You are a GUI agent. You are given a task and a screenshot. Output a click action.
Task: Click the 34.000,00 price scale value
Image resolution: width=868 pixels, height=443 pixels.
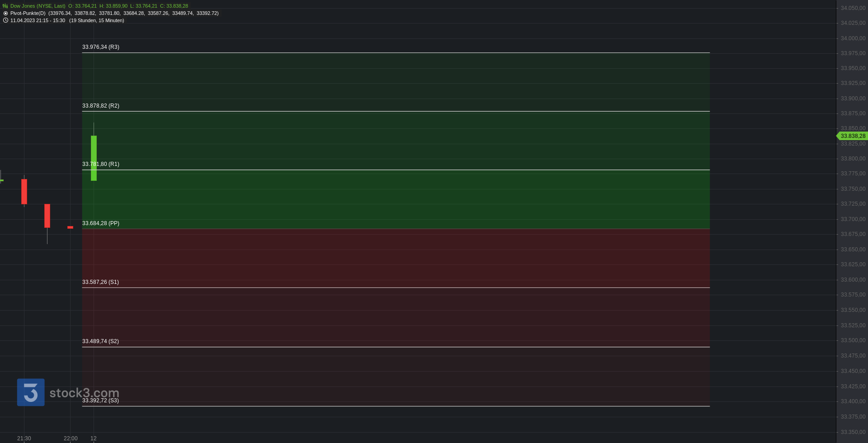pos(853,38)
